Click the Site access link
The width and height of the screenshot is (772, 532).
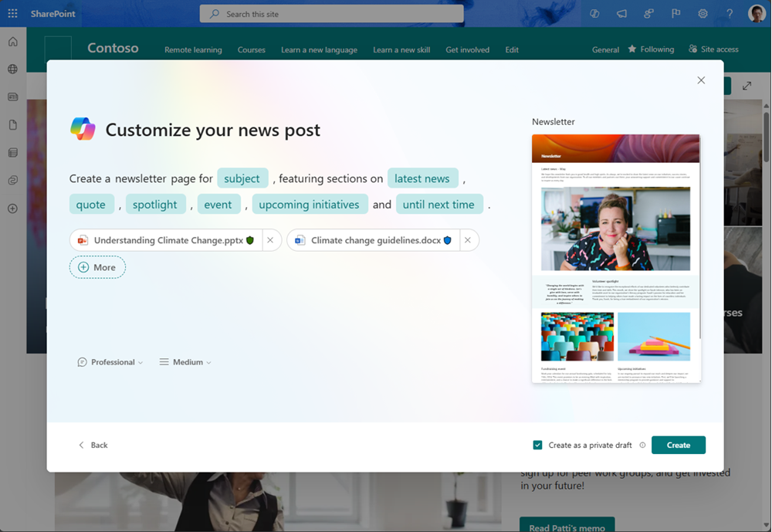coord(713,49)
